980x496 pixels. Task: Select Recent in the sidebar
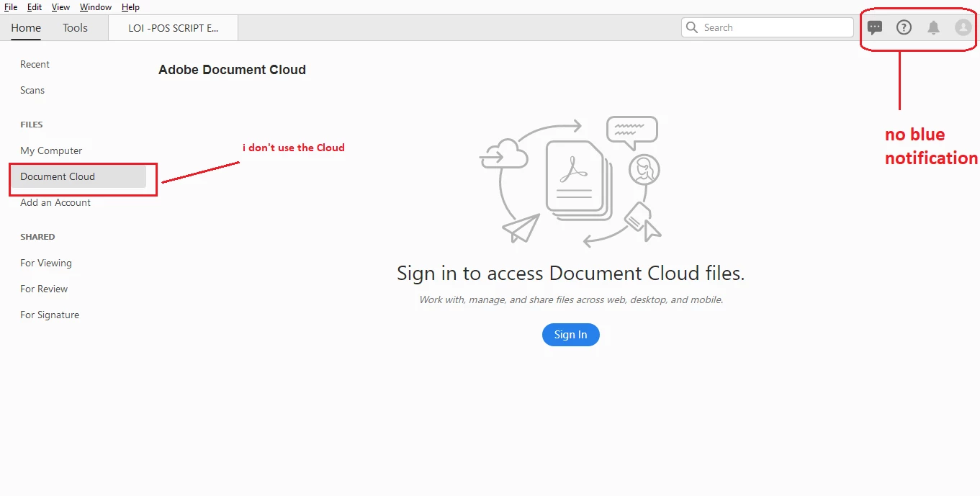(x=35, y=64)
